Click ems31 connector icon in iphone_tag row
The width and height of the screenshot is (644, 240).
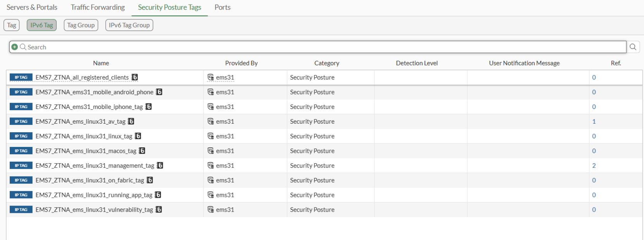point(210,107)
